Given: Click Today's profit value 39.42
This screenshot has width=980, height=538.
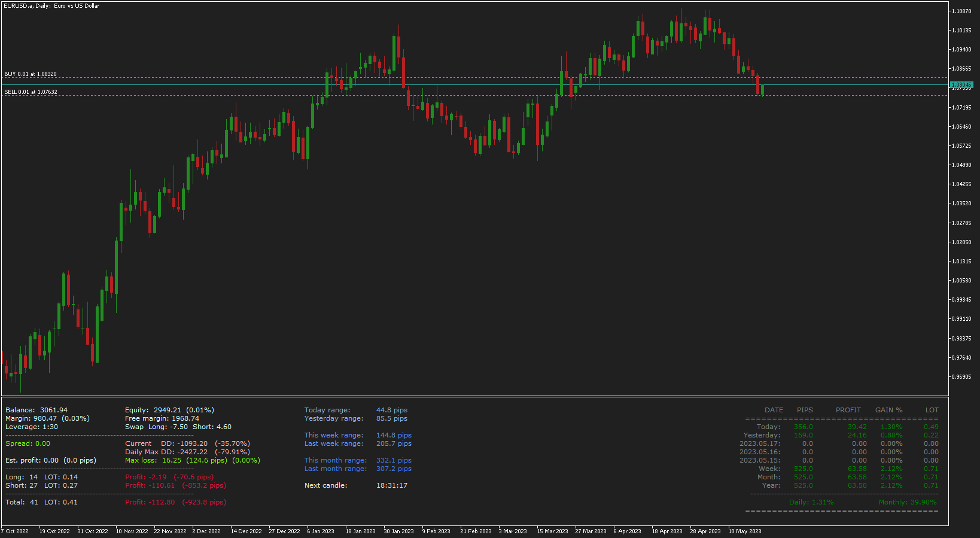Looking at the screenshot, I should coord(857,427).
